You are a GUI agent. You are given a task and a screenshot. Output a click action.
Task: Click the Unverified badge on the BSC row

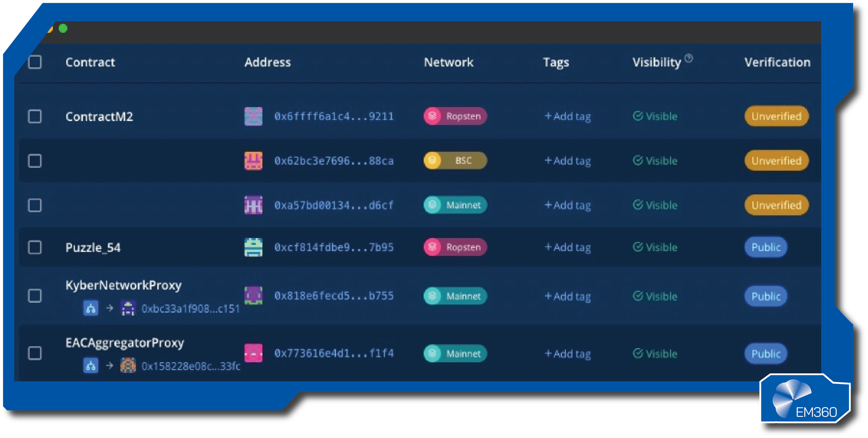pos(776,161)
